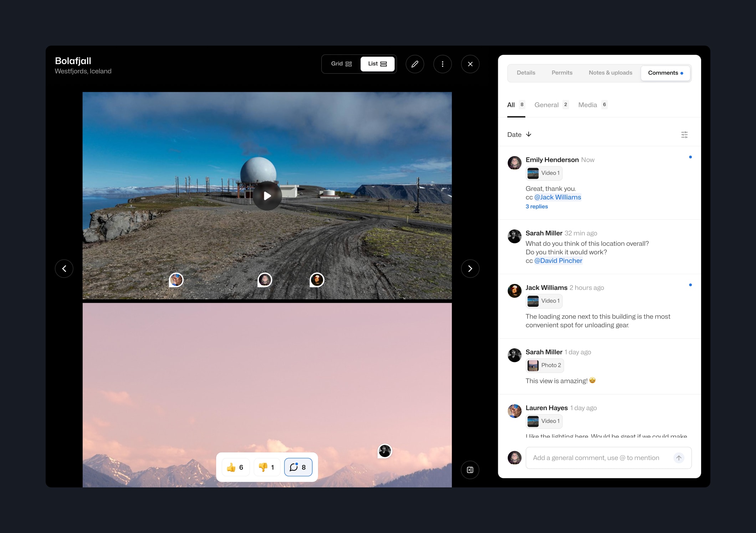The image size is (756, 533).
Task: Switch to List view
Action: click(x=377, y=64)
